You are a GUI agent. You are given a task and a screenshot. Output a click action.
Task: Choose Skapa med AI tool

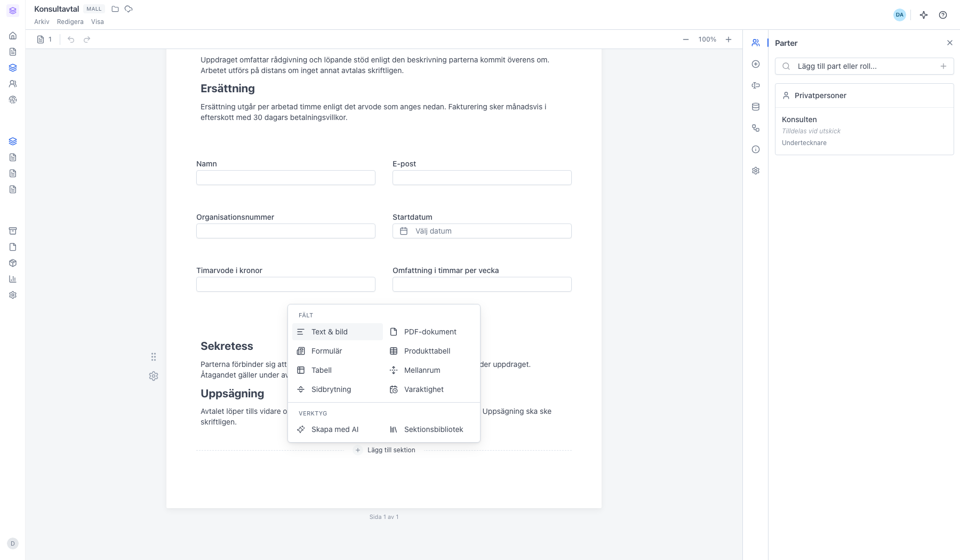point(338,429)
